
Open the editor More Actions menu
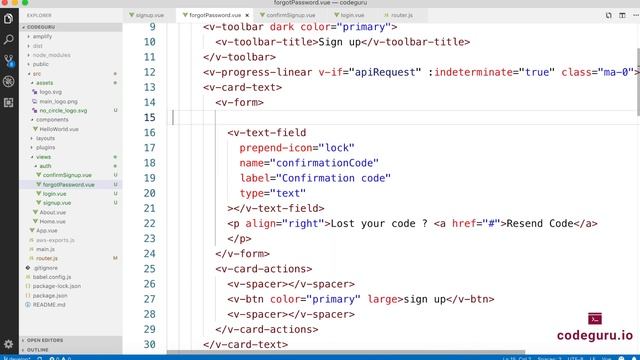pos(636,15)
